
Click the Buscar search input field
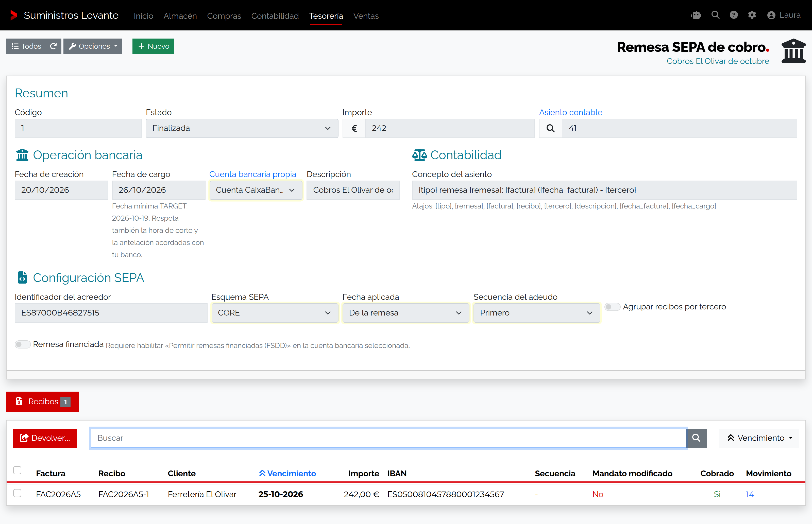[388, 438]
